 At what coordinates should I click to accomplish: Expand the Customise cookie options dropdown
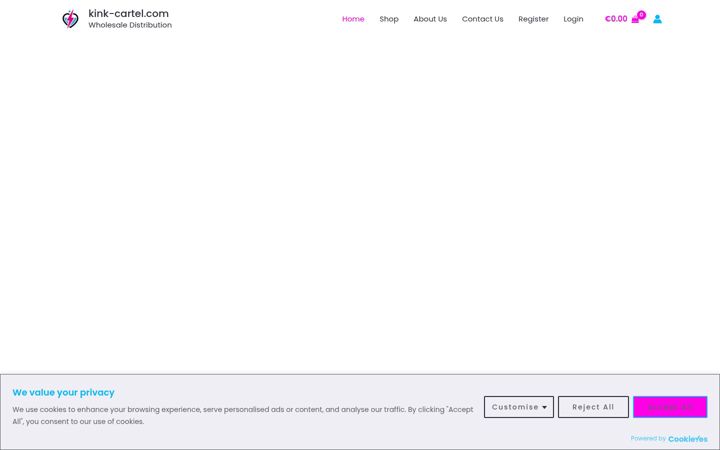518,407
